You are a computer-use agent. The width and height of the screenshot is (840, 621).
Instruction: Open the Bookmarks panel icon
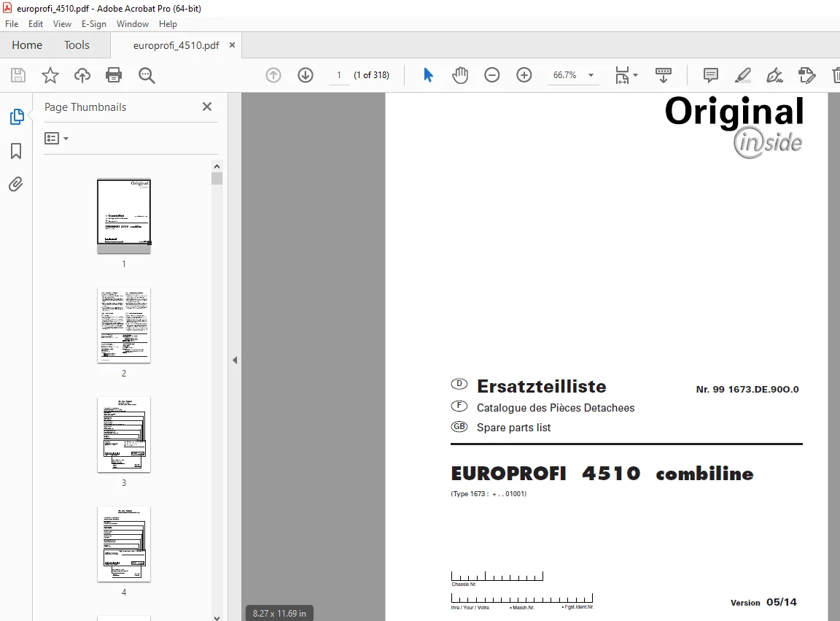coord(16,151)
